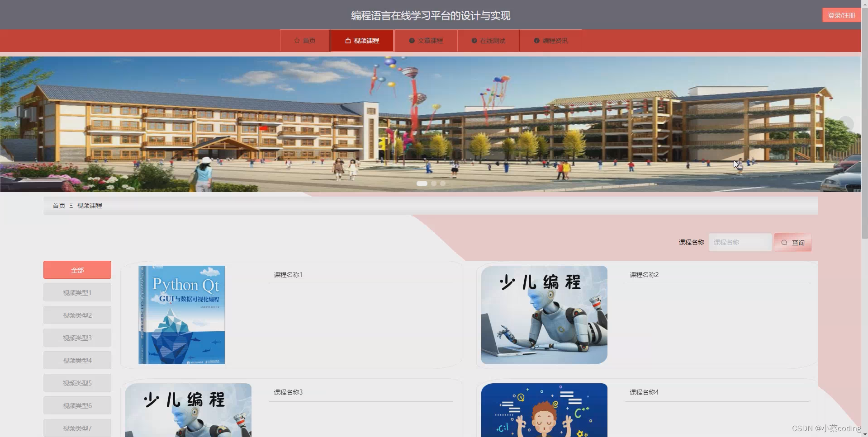The image size is (868, 437).
Task: Click the star icon beside 首页
Action: tap(297, 41)
